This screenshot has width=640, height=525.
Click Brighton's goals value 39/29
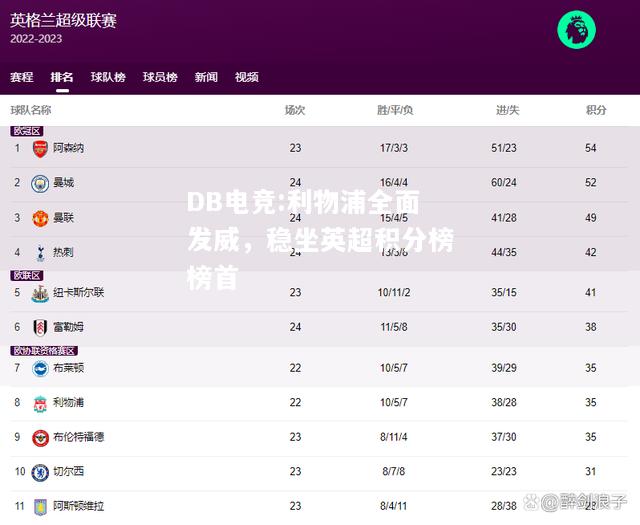(x=504, y=368)
